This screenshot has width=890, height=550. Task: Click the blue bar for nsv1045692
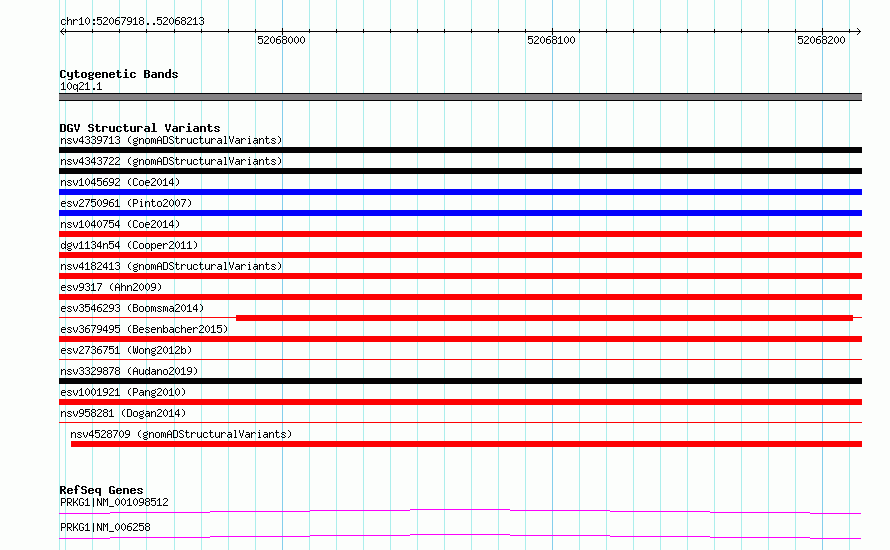coord(460,192)
